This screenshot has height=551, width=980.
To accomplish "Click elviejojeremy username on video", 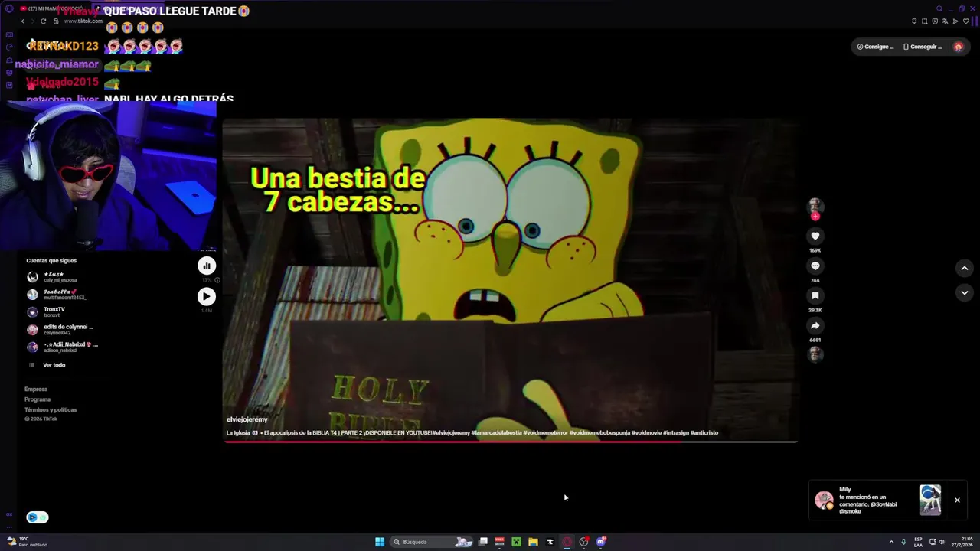I will click(247, 419).
